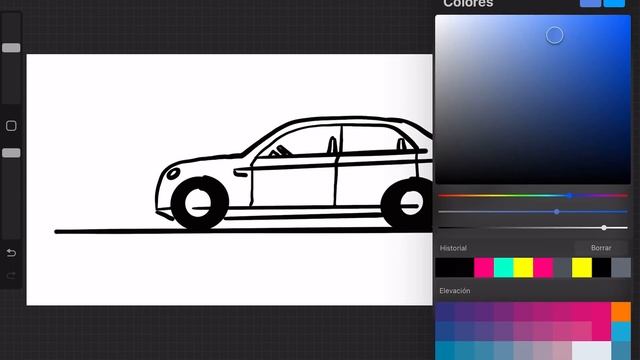The width and height of the screenshot is (640, 360).
Task: Pick the yellow swatch right of dark gray
Action: click(582, 268)
